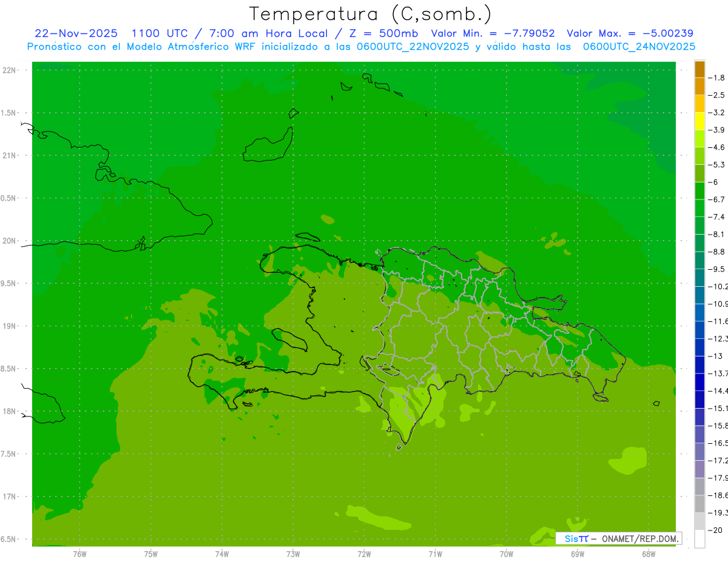Click the "-1.8" colorbar value
The width and height of the screenshot is (728, 562).
(717, 78)
